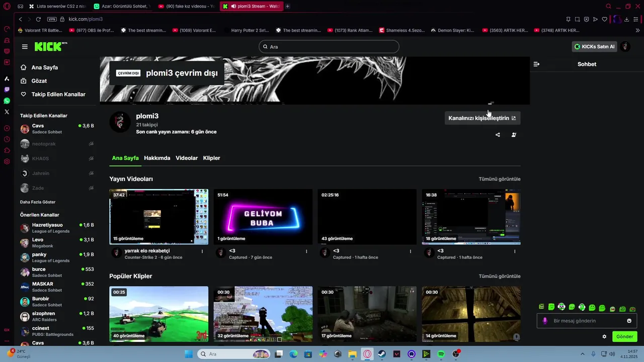The height and width of the screenshot is (362, 644).
Task: Open Cavs channel in followed list
Action: tap(57, 129)
